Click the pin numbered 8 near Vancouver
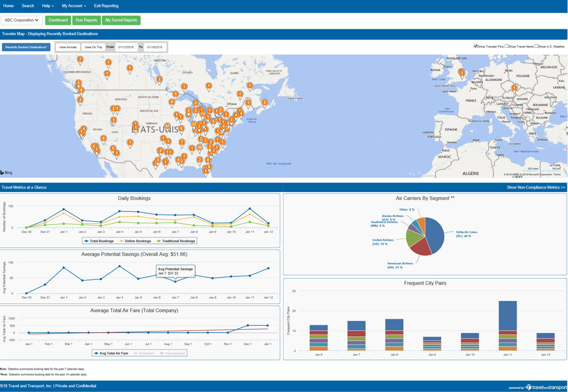The width and height of the screenshot is (568, 392). (81, 90)
